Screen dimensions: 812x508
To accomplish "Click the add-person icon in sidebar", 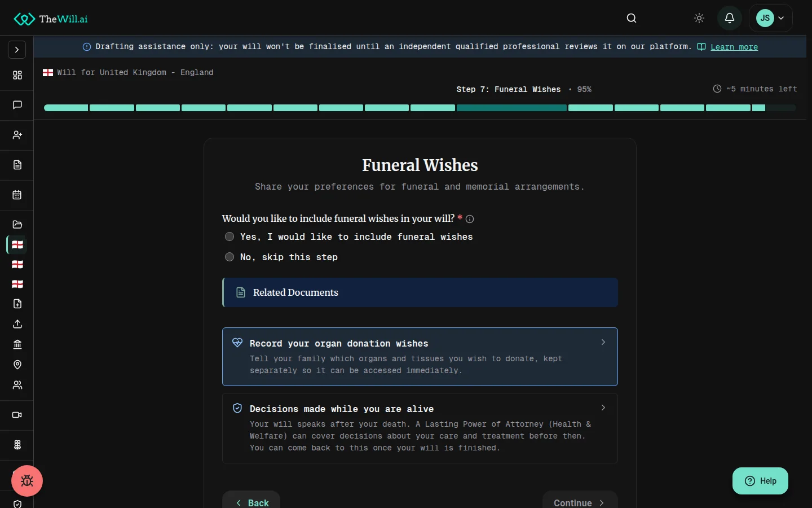I will [x=17, y=135].
